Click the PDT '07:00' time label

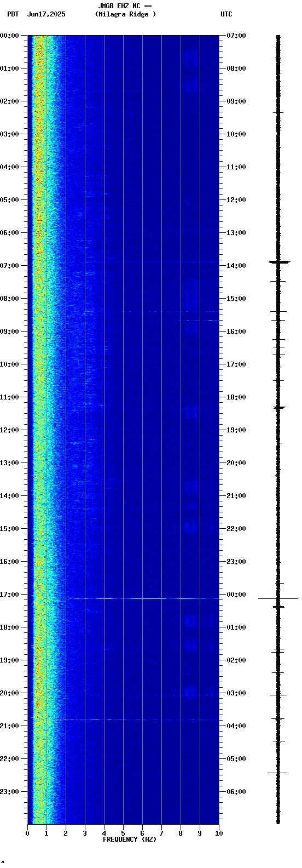[x=9, y=266]
